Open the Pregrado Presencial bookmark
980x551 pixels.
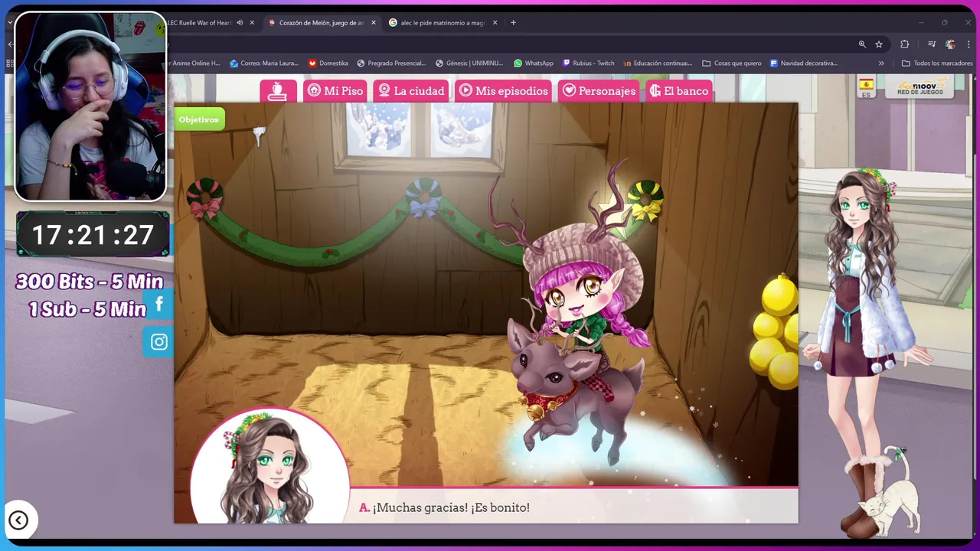tap(391, 64)
